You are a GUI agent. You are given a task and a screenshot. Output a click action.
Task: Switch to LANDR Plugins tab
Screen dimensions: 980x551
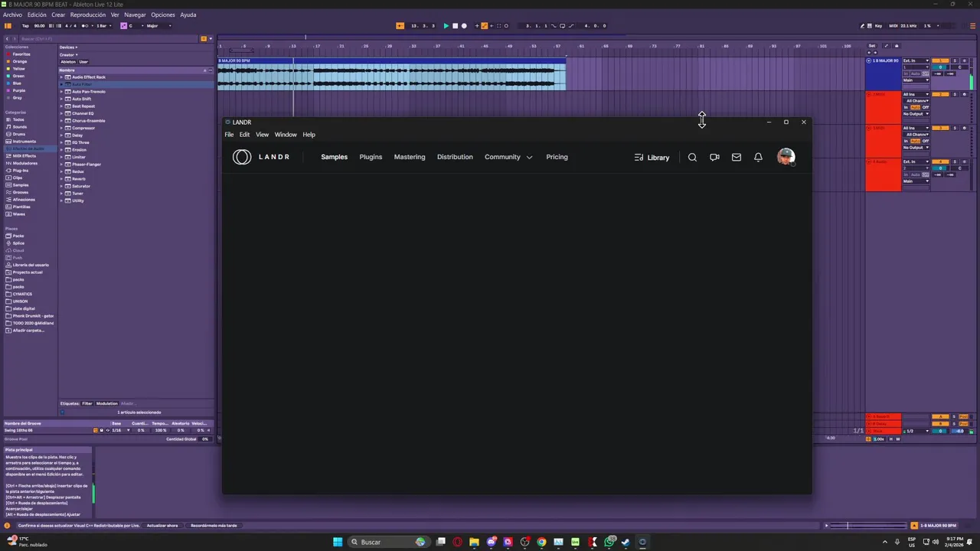click(371, 157)
